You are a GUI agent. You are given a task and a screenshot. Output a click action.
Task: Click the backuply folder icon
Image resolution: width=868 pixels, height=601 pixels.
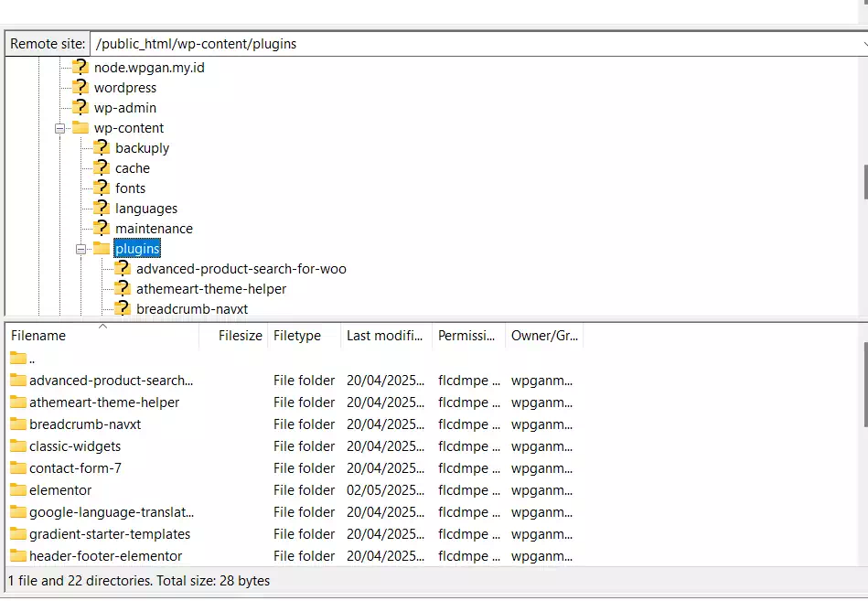[x=102, y=148]
